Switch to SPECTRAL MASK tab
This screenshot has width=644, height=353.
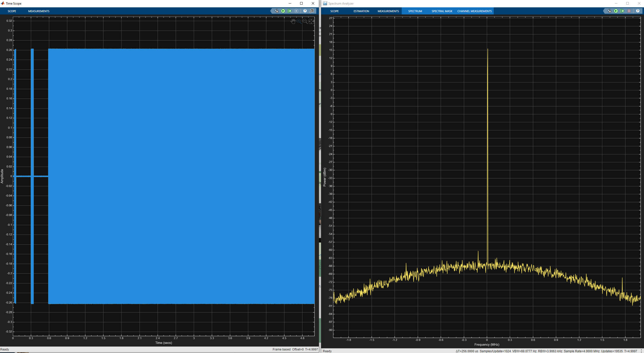point(442,11)
